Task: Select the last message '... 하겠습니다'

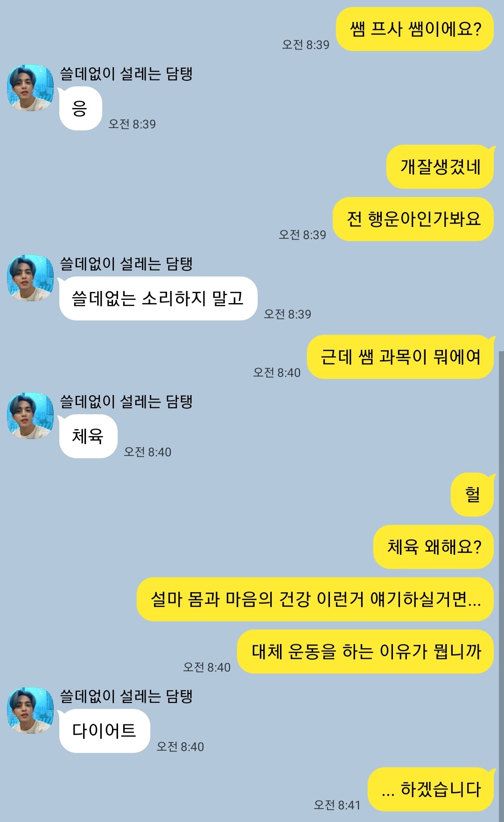Action: (431, 789)
